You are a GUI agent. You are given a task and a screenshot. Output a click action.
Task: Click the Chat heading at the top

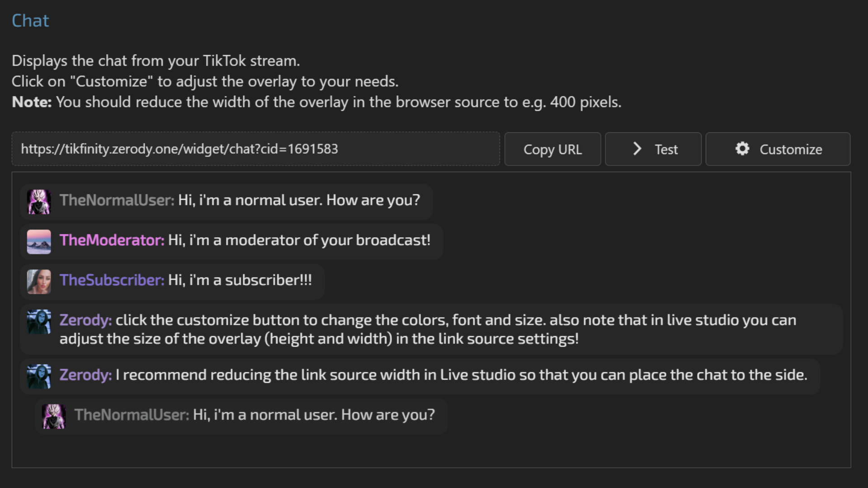(30, 20)
